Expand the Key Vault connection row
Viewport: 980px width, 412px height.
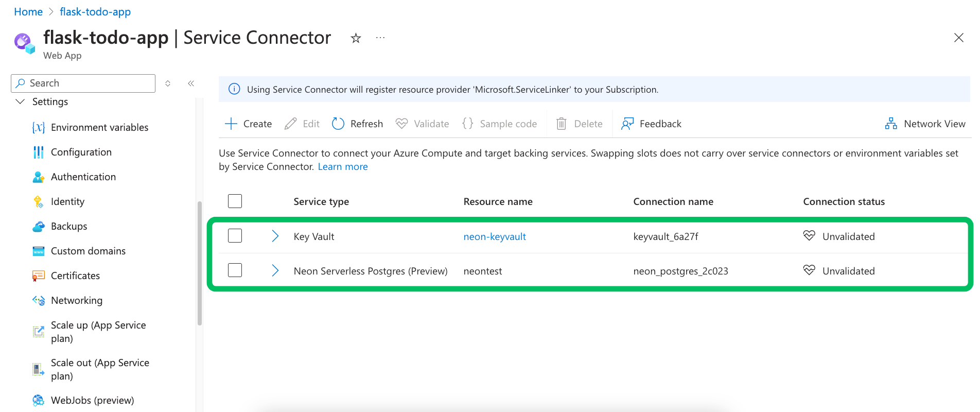pos(275,236)
